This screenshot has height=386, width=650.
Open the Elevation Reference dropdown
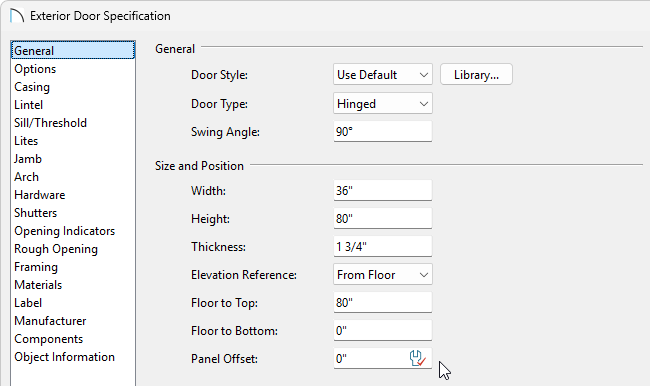[383, 274]
